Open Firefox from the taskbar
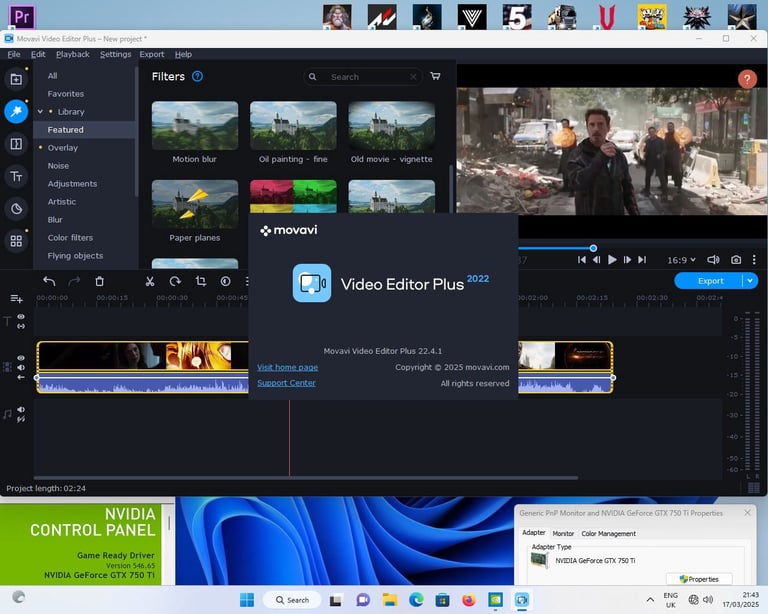The height and width of the screenshot is (614, 768). click(469, 600)
